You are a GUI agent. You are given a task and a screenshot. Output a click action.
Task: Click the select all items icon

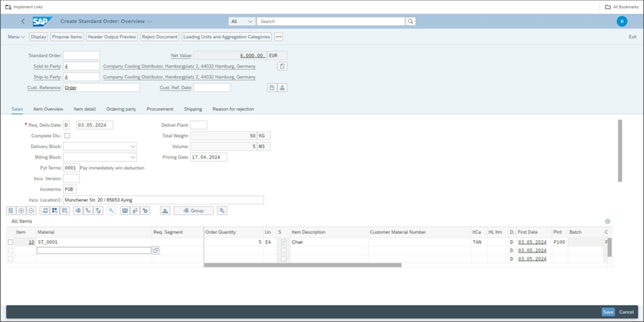(x=54, y=211)
